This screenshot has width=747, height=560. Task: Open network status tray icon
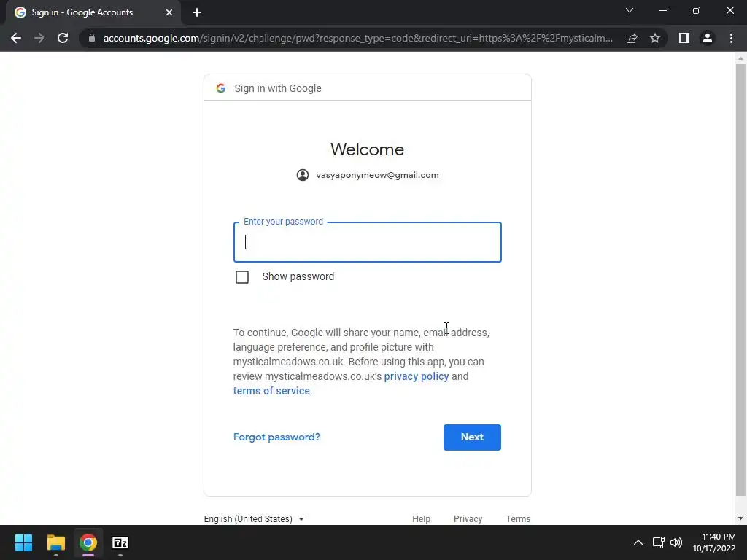(x=659, y=542)
